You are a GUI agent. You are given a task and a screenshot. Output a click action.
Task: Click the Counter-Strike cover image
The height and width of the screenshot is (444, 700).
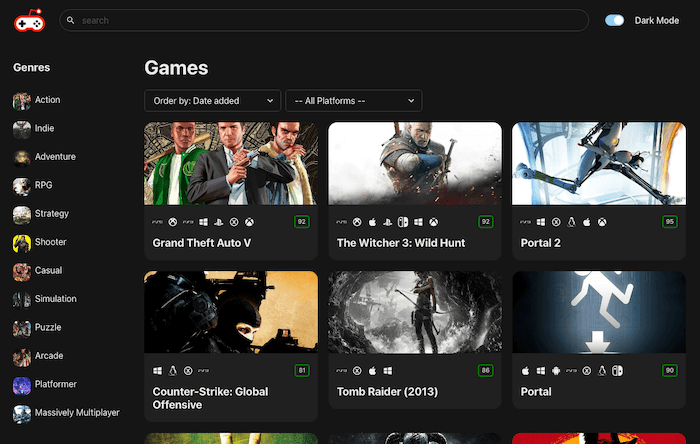click(231, 312)
